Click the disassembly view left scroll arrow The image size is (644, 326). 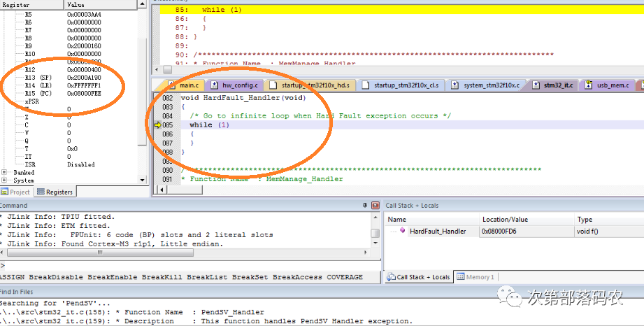point(157,69)
